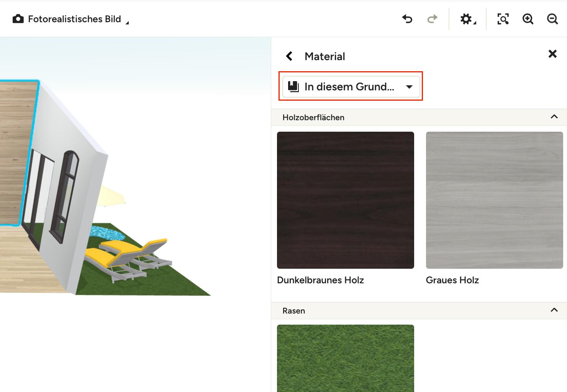This screenshot has height=392, width=567.
Task: Click the zoom-to-fit icon
Action: (x=503, y=19)
